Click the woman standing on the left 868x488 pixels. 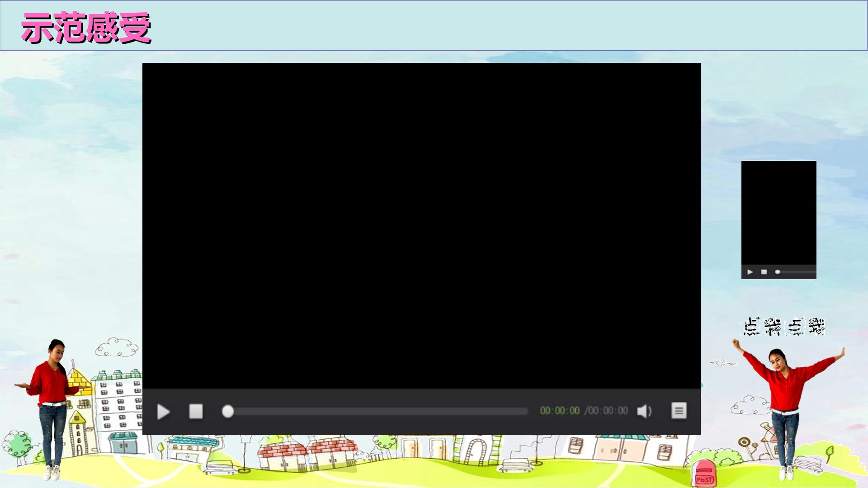click(x=53, y=409)
